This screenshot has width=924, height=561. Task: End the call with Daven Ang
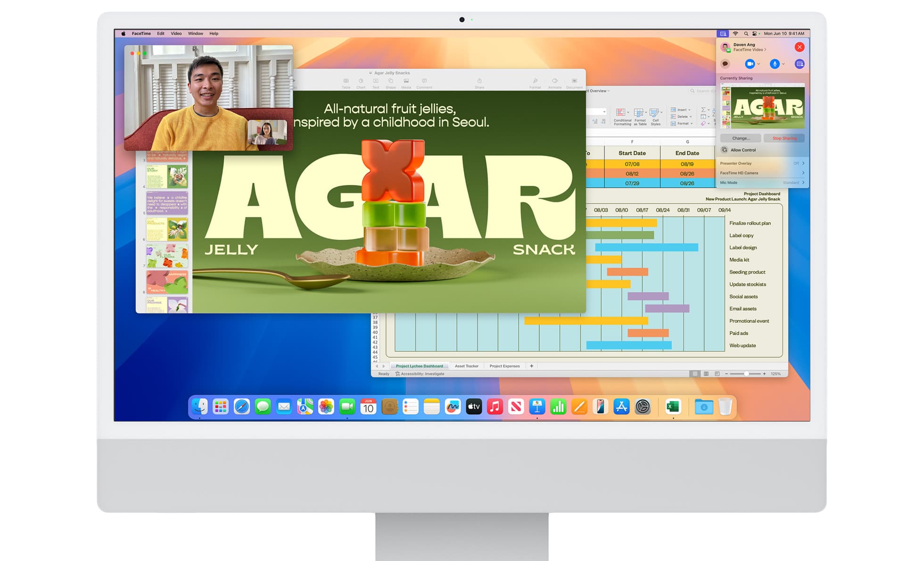[x=800, y=47]
